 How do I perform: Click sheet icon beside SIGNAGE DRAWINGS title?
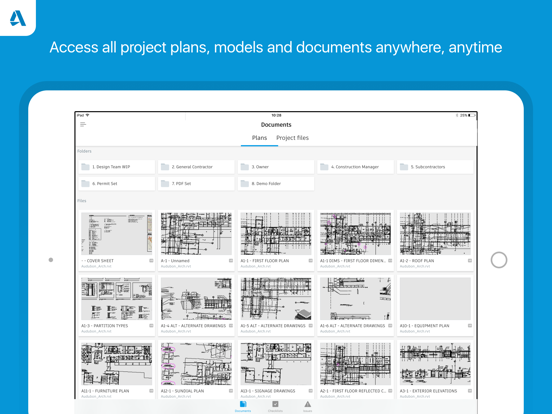pyautogui.click(x=310, y=391)
